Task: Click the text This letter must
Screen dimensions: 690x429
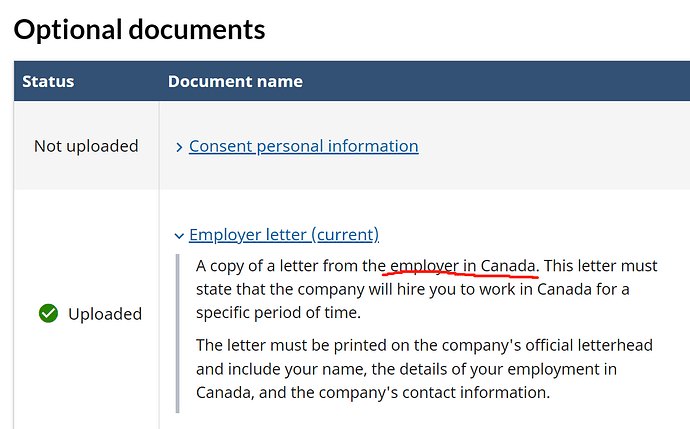Action: coord(601,266)
